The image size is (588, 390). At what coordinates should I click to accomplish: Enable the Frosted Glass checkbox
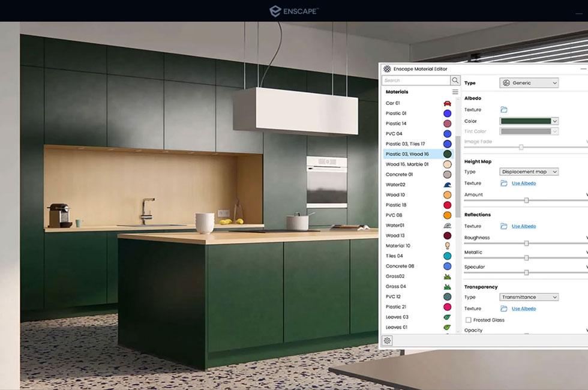coord(469,320)
